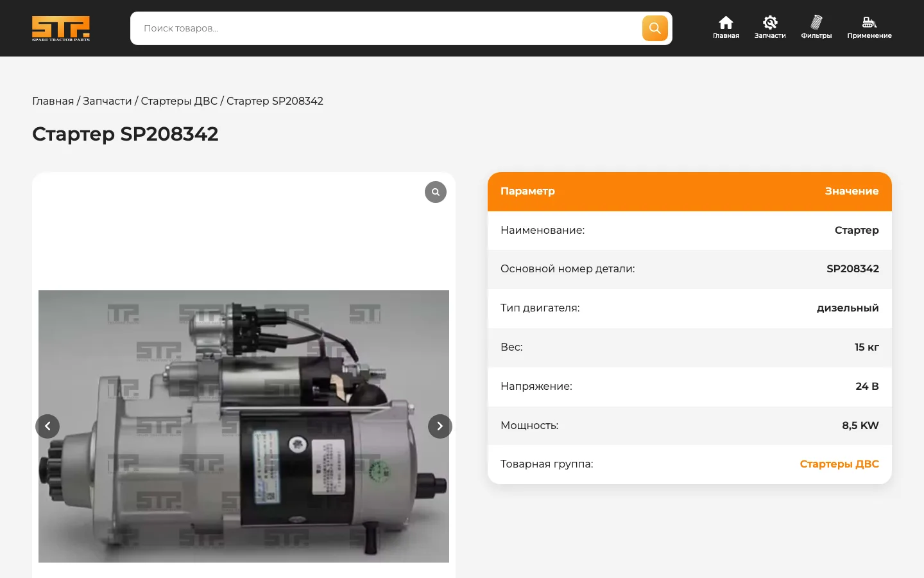Open the Главная home icon in header
This screenshot has height=578, width=924.
(x=726, y=28)
